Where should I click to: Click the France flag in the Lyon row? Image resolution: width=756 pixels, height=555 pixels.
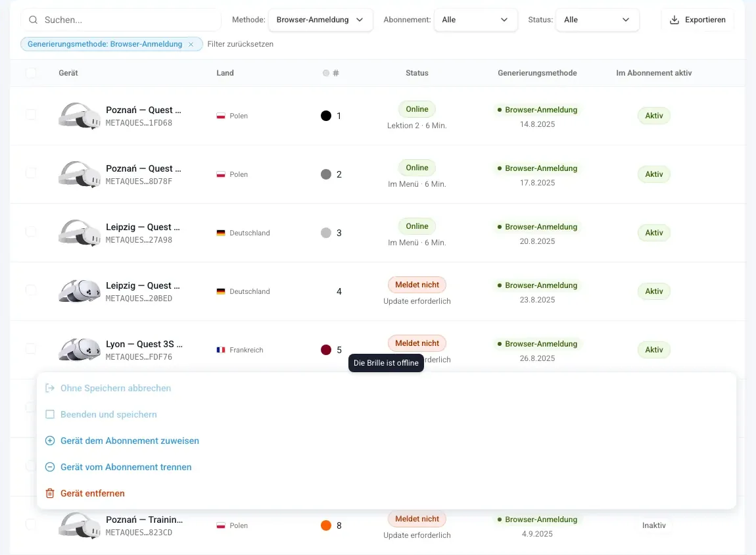tap(221, 350)
